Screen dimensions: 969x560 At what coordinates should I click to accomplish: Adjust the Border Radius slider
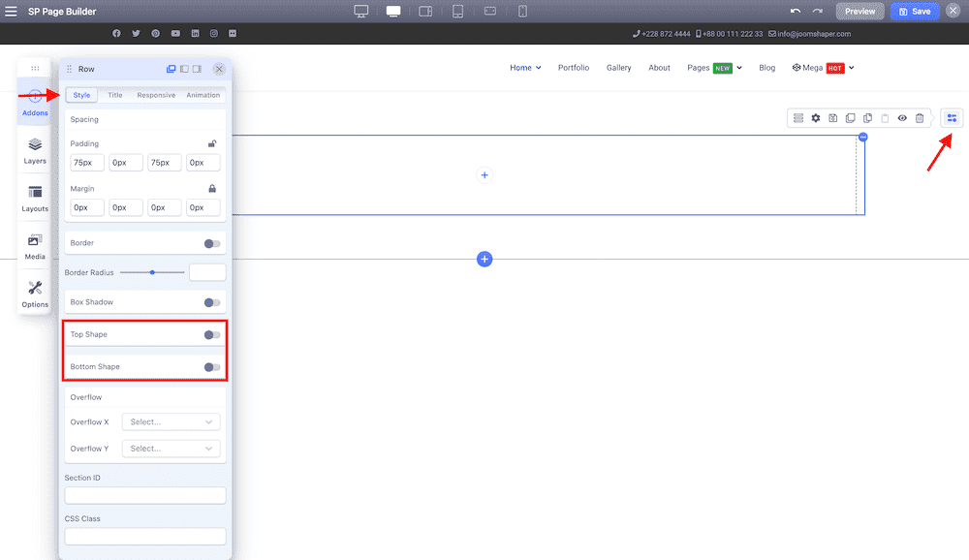(x=152, y=272)
